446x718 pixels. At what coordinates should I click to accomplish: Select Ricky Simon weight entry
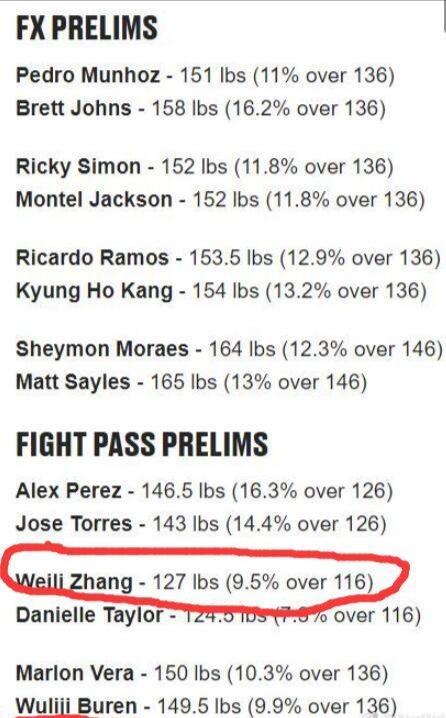(205, 167)
